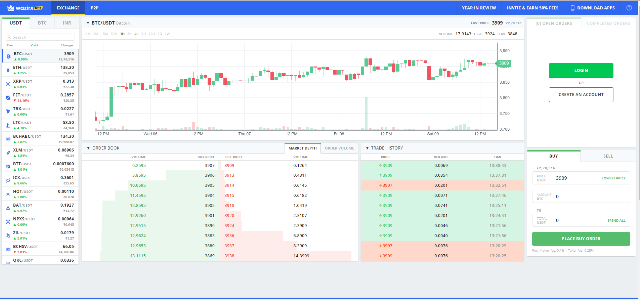Click the BTT coin icon
644x300 pixels.
[8, 167]
